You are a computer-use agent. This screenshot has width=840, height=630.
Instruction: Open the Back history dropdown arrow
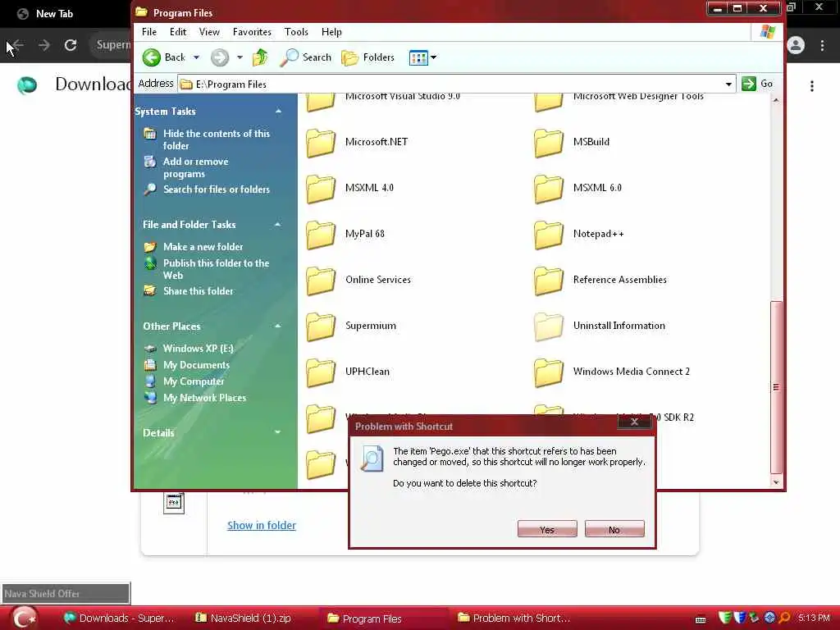pyautogui.click(x=196, y=57)
